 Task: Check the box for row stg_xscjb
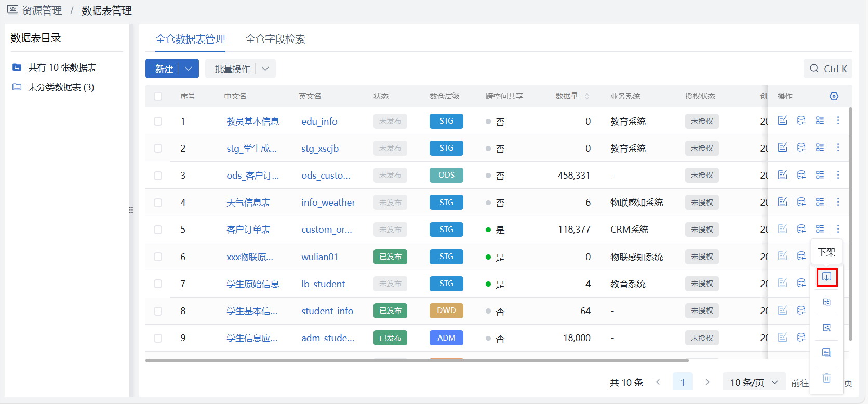[x=158, y=148]
